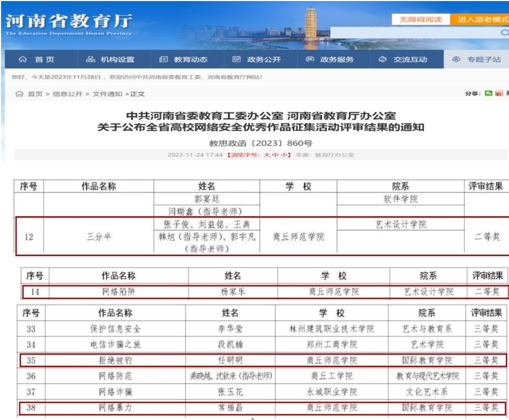Click the search magnifier icon in the header

(x=504, y=33)
